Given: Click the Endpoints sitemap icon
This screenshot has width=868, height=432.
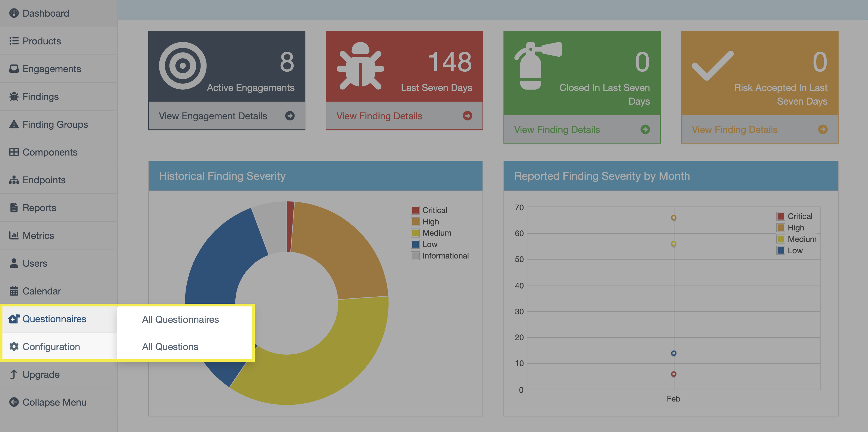Looking at the screenshot, I should [14, 180].
